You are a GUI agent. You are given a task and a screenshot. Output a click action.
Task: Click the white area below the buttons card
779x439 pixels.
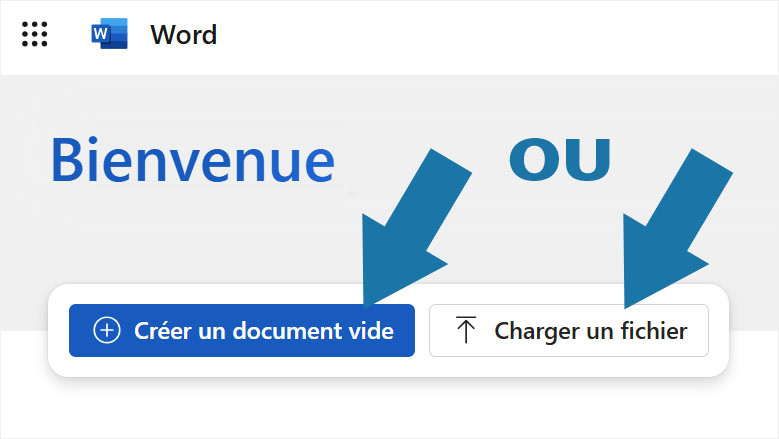390,408
